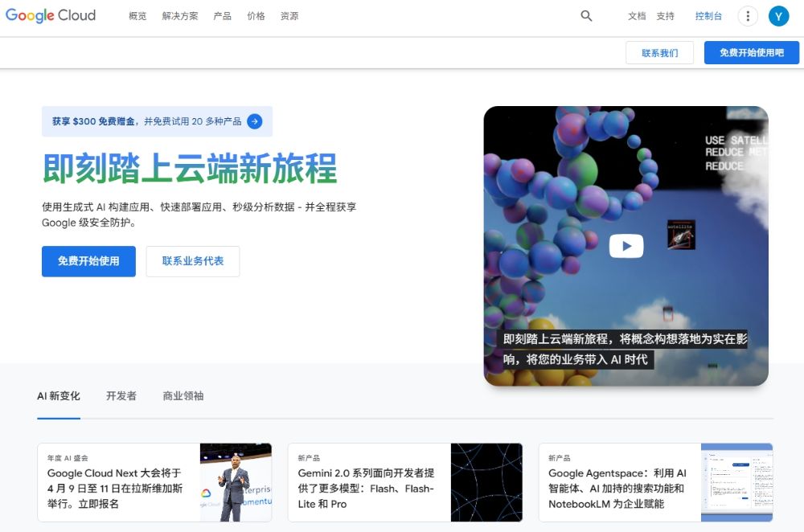Click the 年度 AI 盛会 label
Viewport: 804px width, 532px height.
tap(68, 458)
